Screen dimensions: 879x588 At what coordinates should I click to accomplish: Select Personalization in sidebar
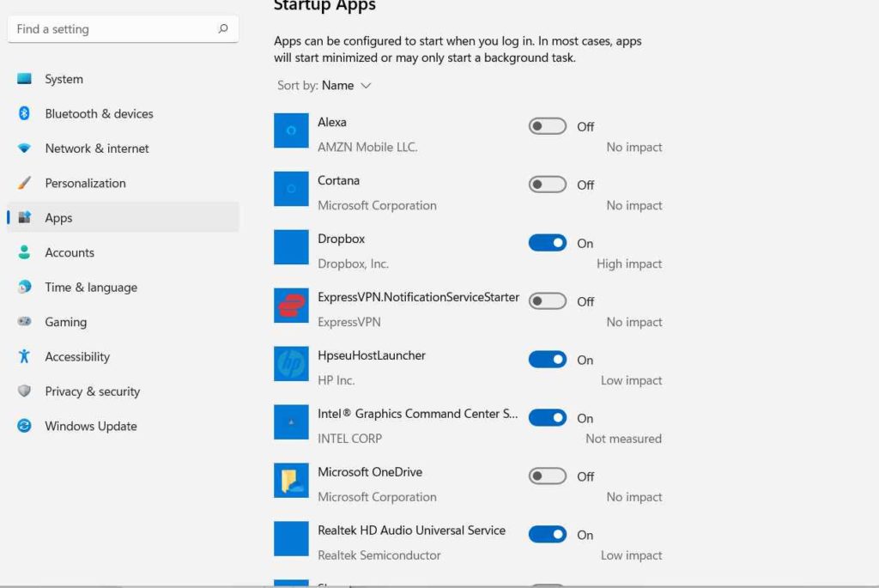click(124, 184)
